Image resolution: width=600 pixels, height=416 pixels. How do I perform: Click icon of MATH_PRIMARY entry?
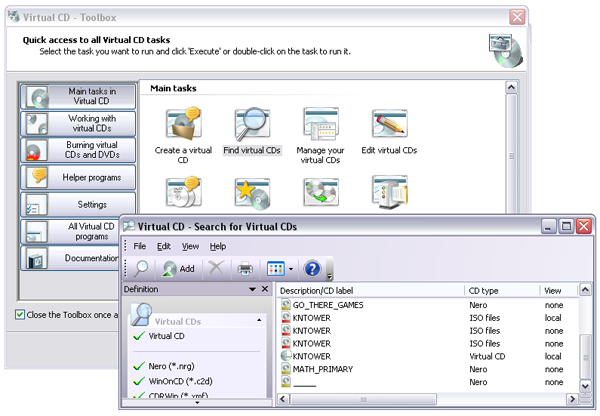(286, 369)
